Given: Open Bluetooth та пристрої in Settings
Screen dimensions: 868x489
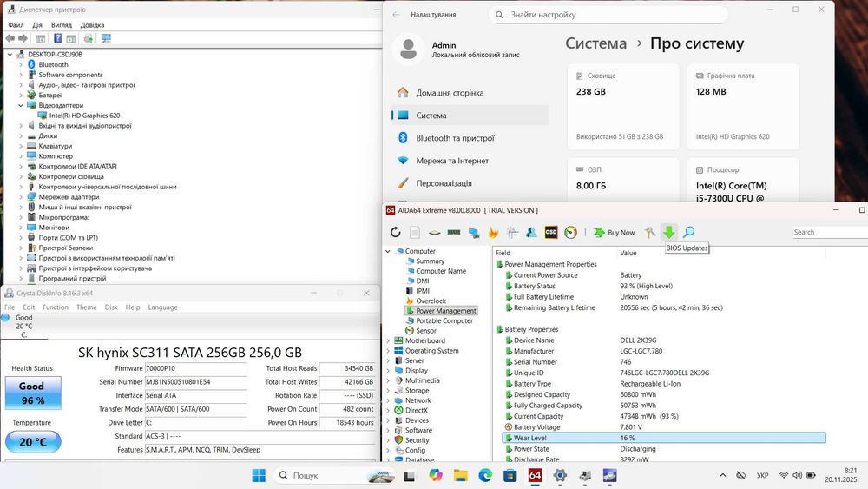Looking at the screenshot, I should 455,138.
